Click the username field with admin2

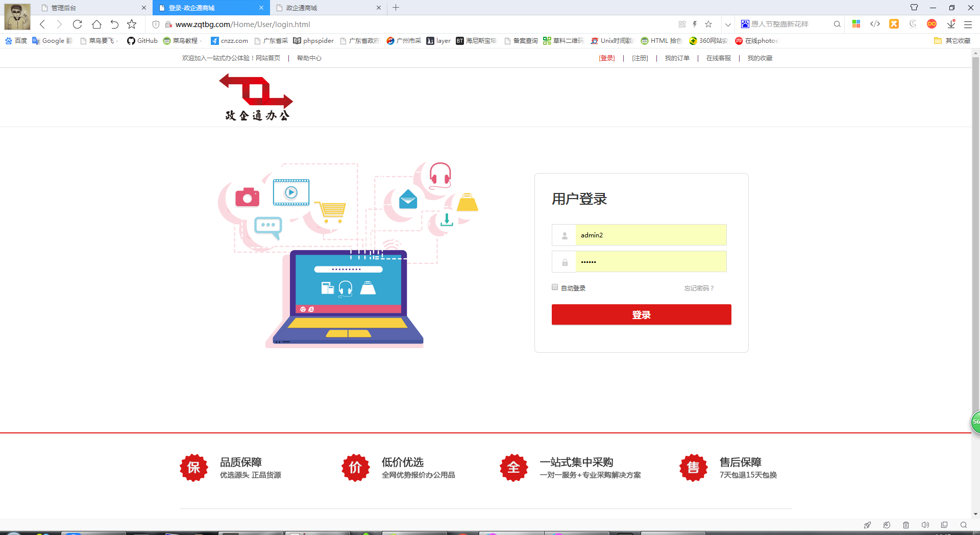[651, 235]
